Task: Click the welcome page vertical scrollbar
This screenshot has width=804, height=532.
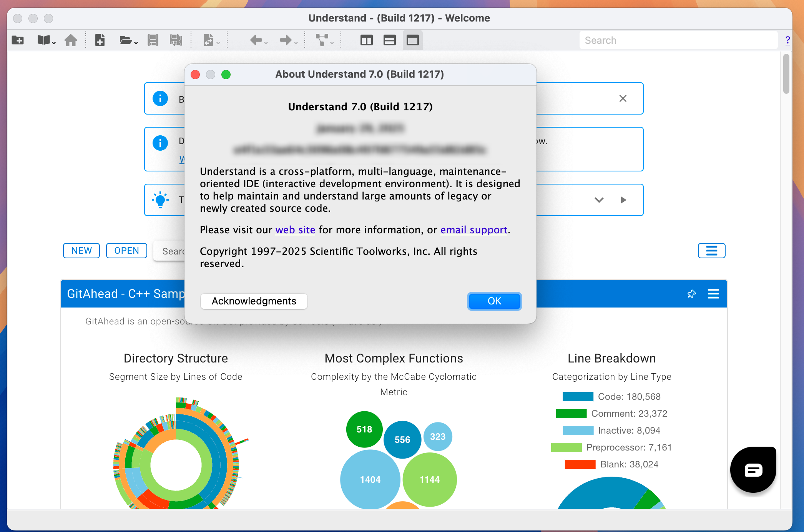Action: point(786,74)
